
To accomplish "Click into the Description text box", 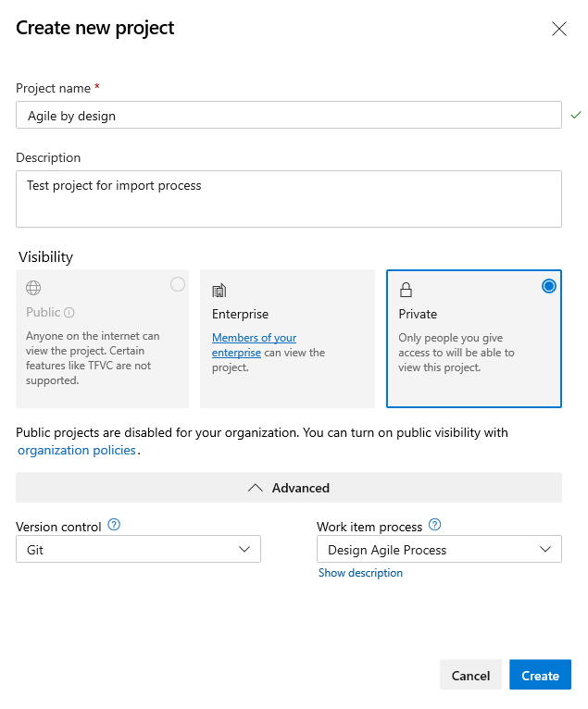I will pyautogui.click(x=289, y=198).
